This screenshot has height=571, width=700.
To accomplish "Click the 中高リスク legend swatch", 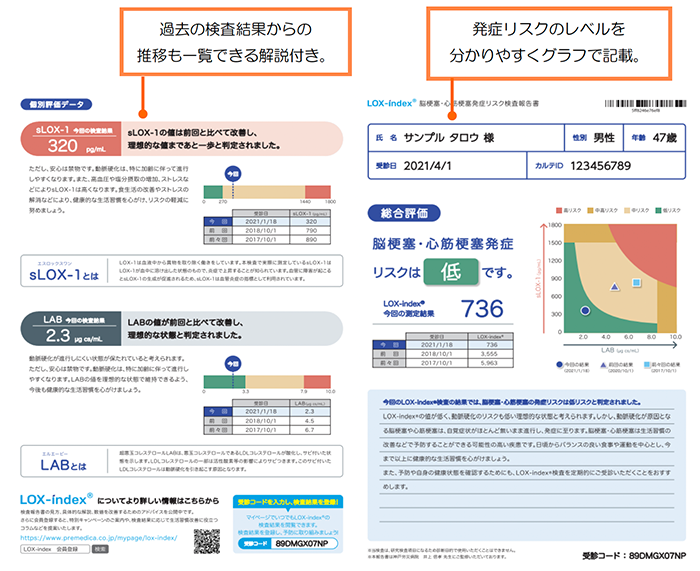I will click(590, 211).
